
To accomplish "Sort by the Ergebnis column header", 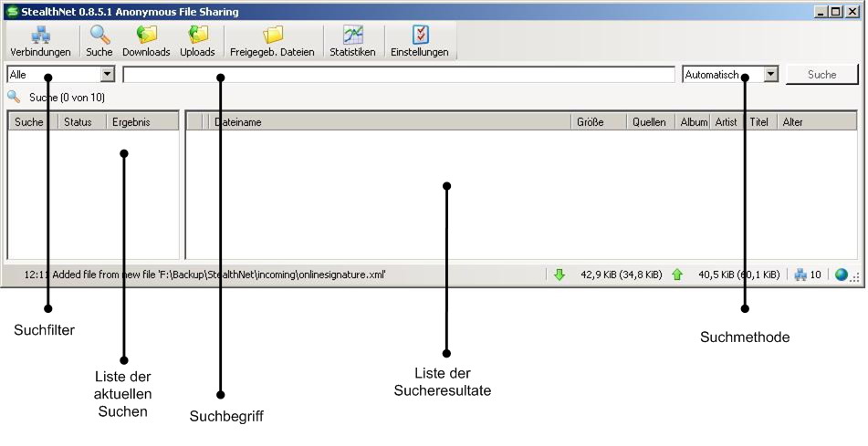I will coord(142,122).
